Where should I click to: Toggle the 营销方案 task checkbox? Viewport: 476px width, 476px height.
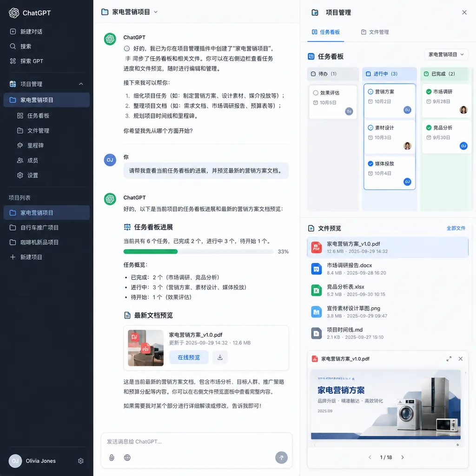point(370,92)
